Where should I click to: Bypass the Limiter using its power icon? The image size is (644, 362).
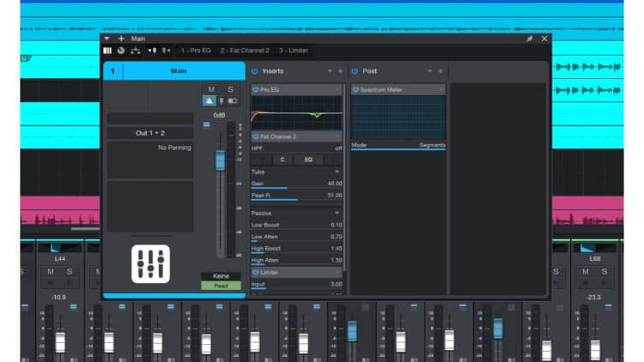pyautogui.click(x=256, y=272)
